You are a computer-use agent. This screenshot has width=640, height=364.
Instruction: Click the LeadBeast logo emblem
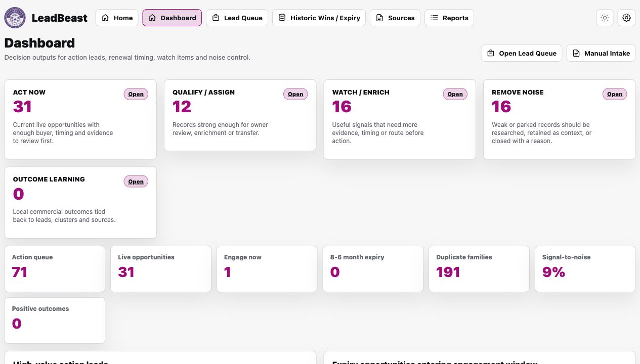click(15, 18)
